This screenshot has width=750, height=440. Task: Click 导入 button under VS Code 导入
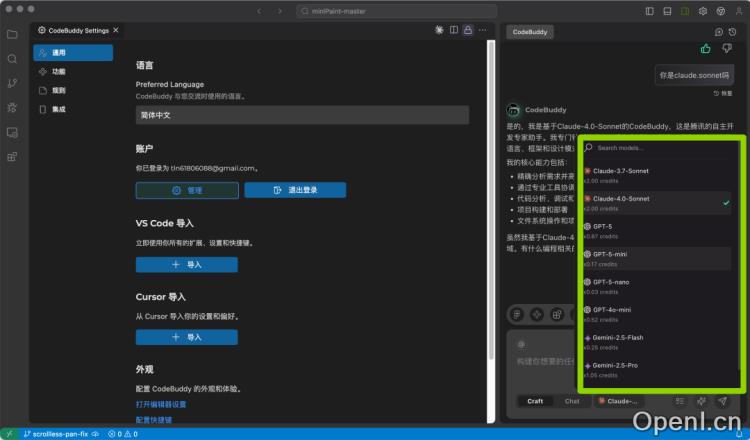click(187, 265)
